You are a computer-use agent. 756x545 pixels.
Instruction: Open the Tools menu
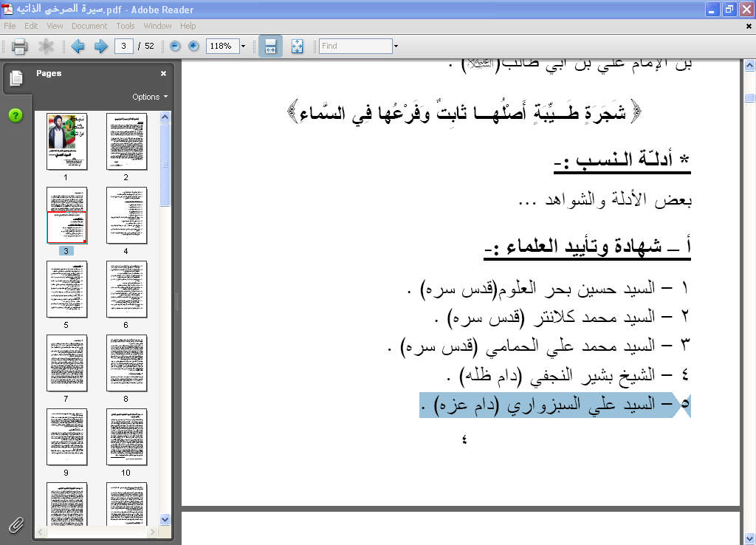click(x=126, y=26)
